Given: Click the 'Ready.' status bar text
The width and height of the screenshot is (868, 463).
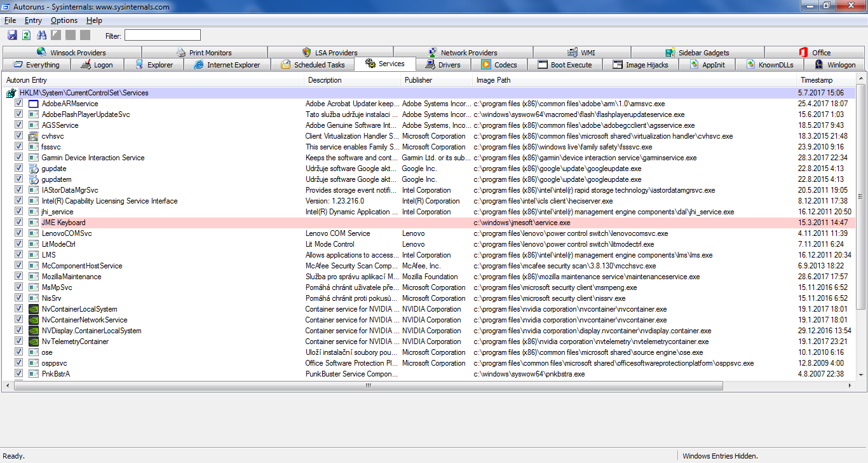Looking at the screenshot, I should [13, 456].
